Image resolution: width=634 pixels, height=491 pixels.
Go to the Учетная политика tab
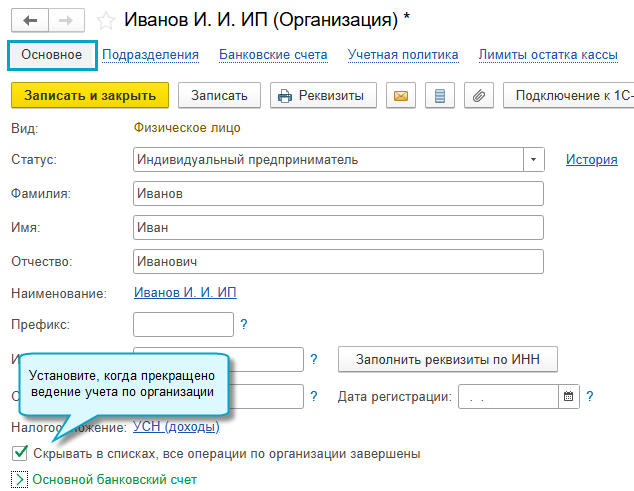[x=403, y=55]
